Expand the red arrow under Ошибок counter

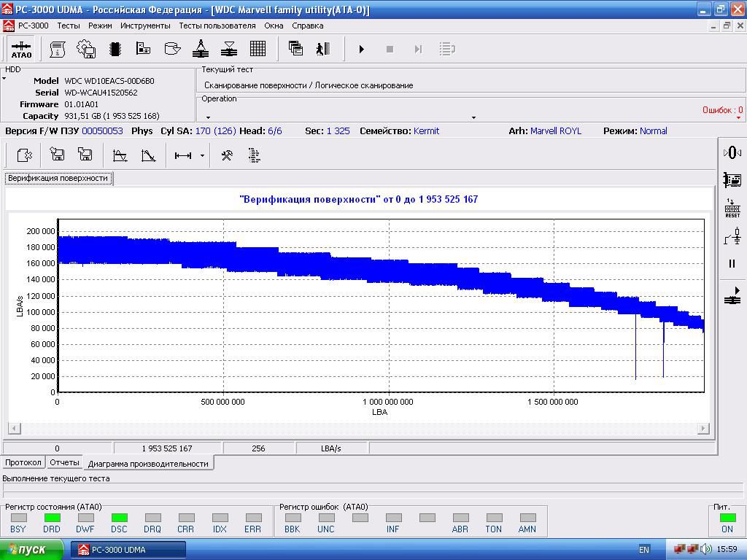(x=738, y=118)
